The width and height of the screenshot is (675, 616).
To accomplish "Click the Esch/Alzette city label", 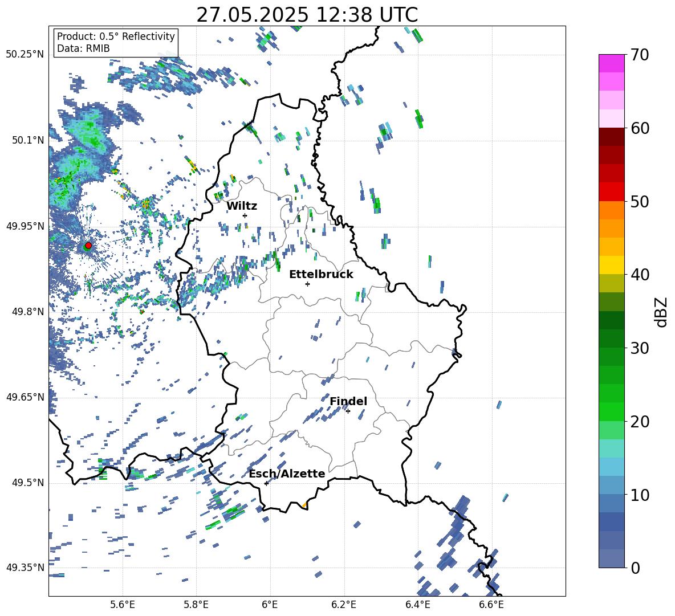I will coord(287,474).
